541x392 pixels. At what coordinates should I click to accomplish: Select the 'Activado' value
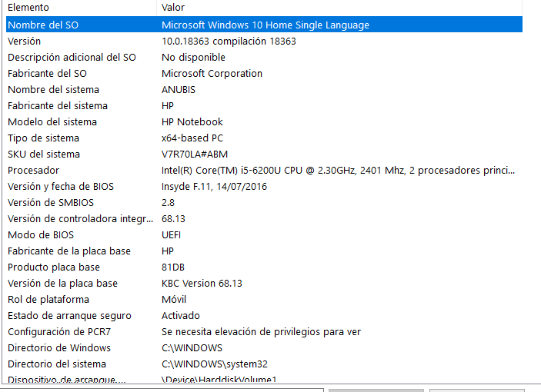click(x=180, y=316)
